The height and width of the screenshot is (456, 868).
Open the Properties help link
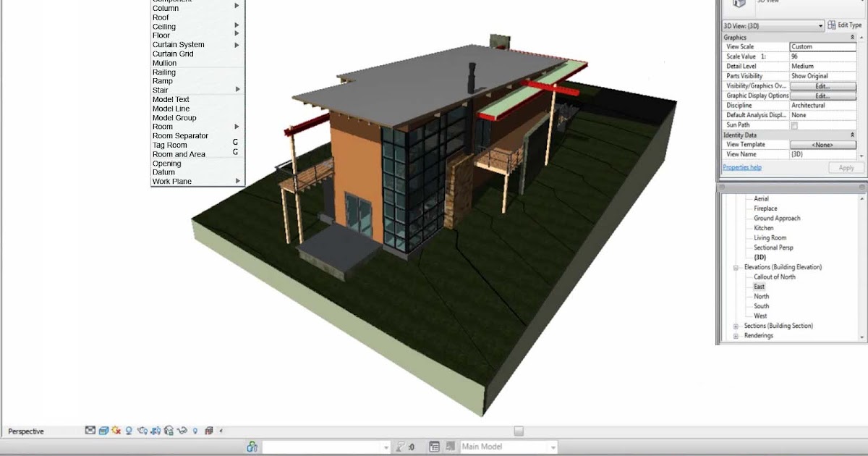coord(742,167)
